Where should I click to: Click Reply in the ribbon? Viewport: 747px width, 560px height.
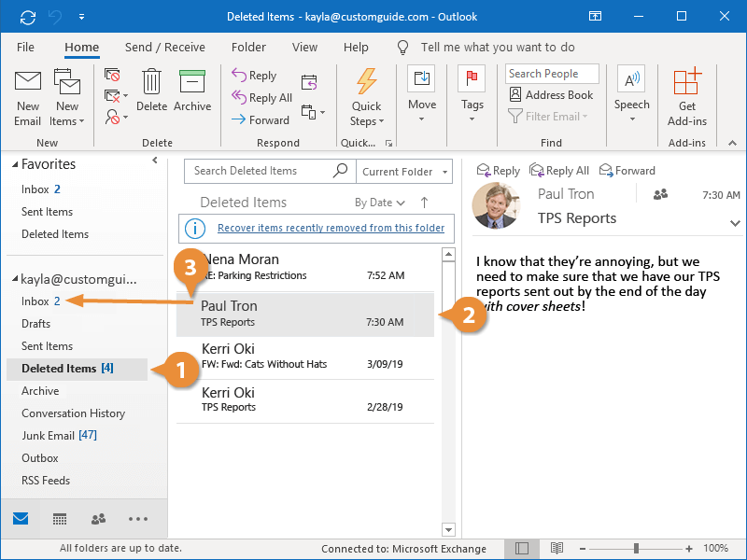(254, 76)
